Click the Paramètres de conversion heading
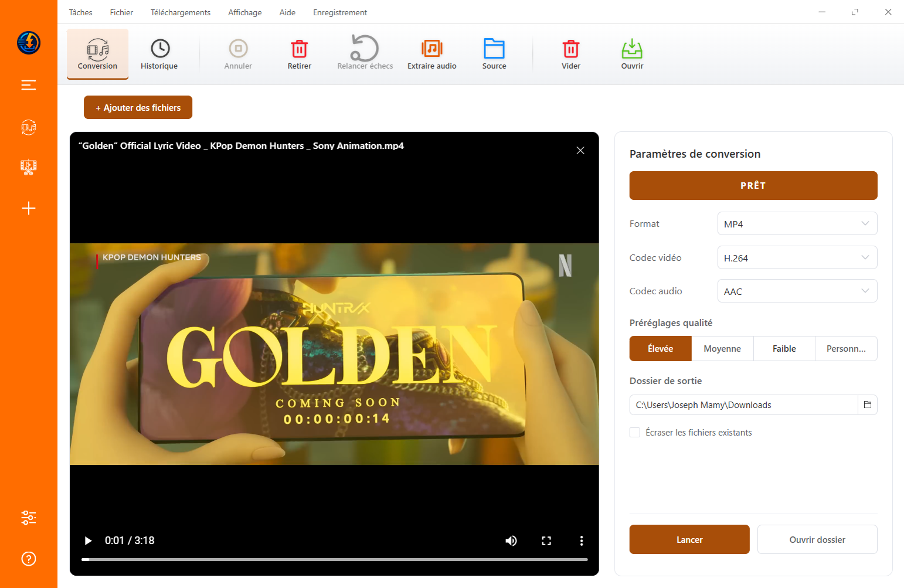This screenshot has height=588, width=904. point(695,154)
